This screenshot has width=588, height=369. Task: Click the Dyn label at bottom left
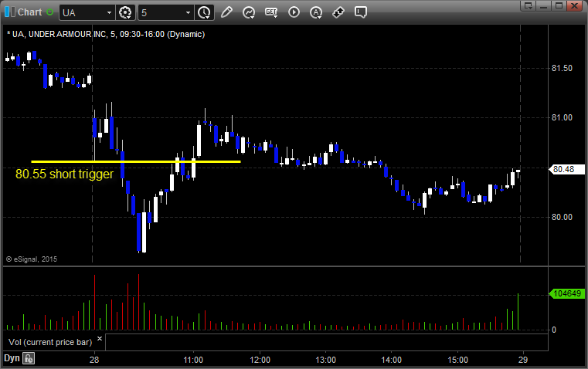pyautogui.click(x=12, y=358)
